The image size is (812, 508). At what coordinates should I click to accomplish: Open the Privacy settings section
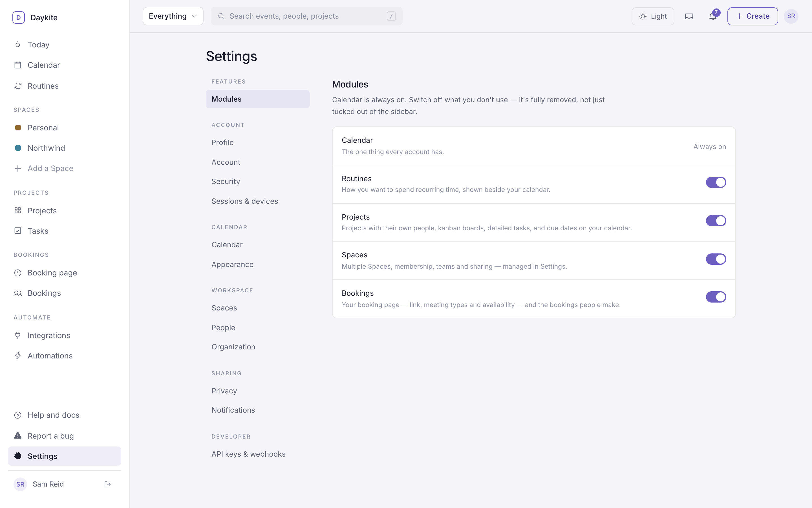click(x=257, y=391)
